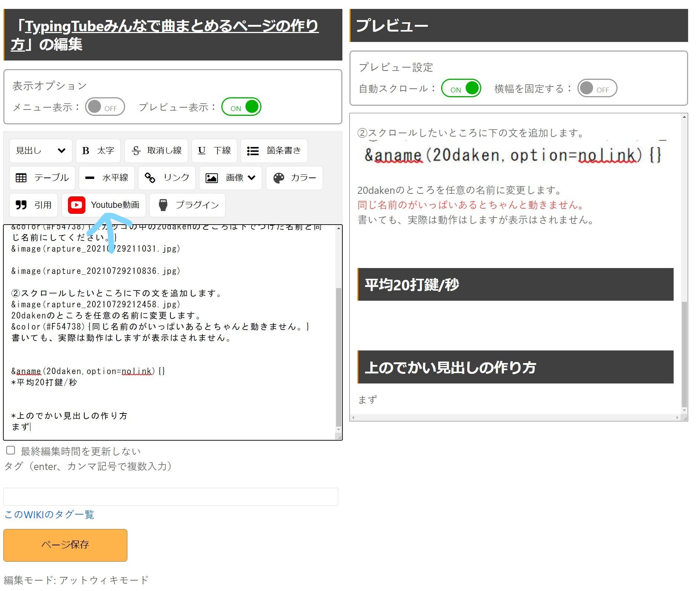Viewport: 700px width, 591px height.
Task: Open the カラー palette tool
Action: point(294,178)
